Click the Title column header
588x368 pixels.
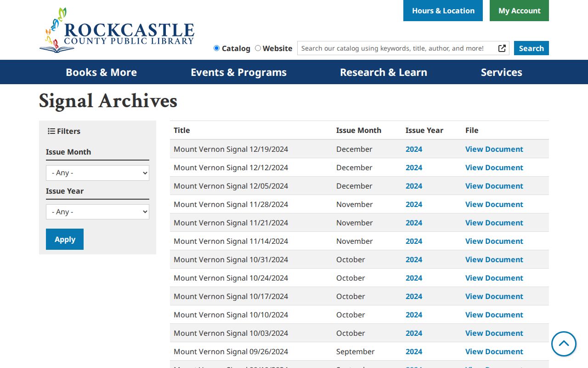(182, 130)
